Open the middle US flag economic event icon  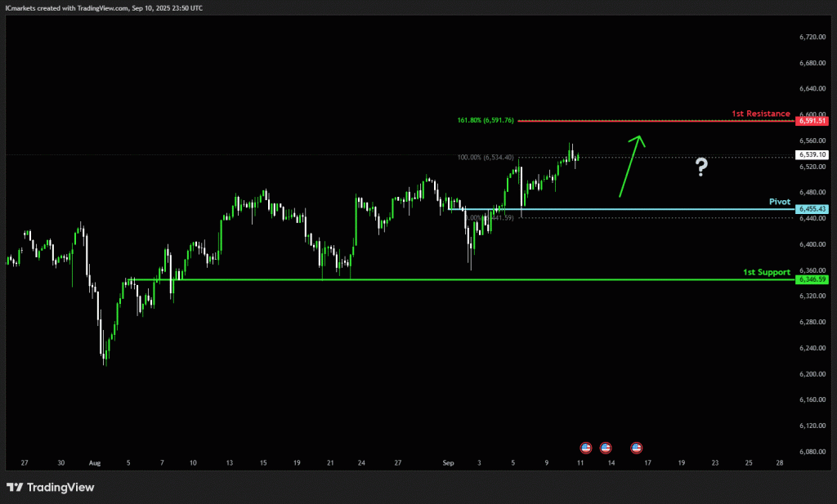click(x=606, y=448)
